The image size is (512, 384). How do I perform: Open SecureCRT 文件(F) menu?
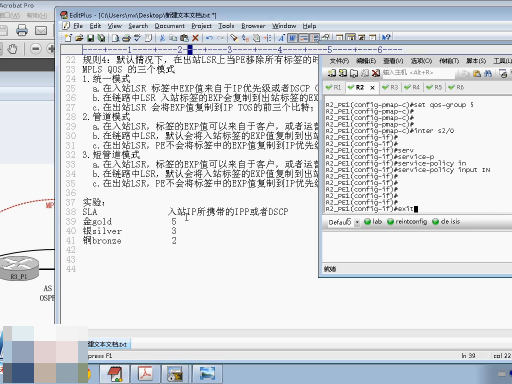[x=339, y=61]
